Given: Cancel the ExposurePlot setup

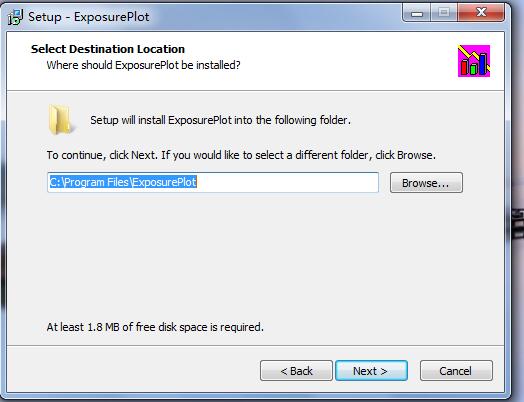Looking at the screenshot, I should pos(456,371).
